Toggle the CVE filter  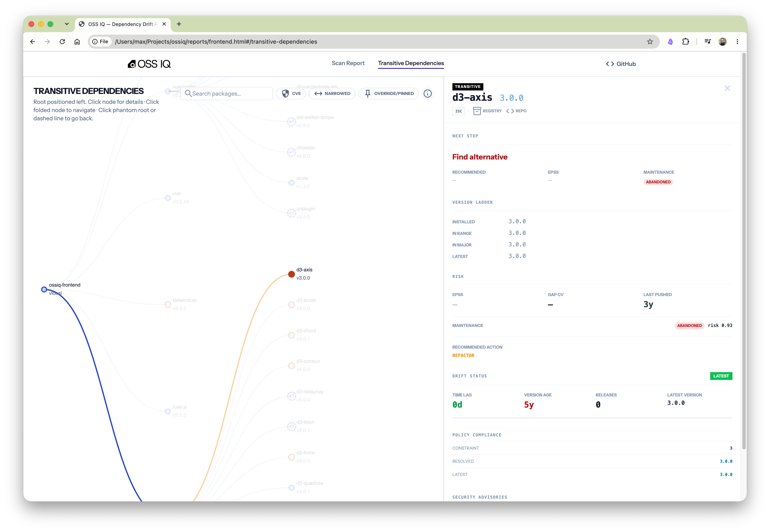coord(291,94)
